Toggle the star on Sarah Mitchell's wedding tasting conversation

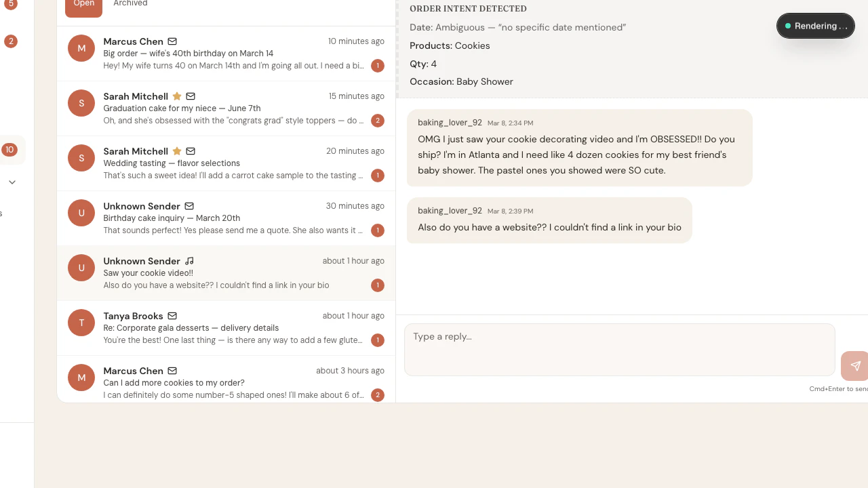coord(176,151)
